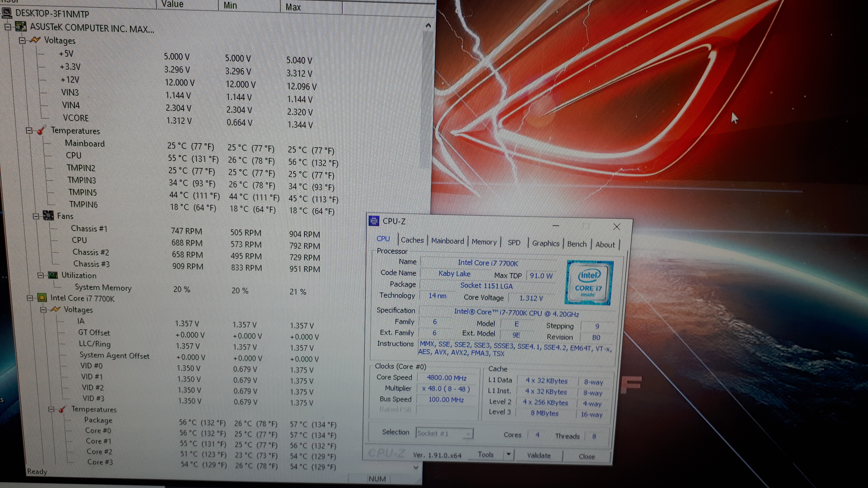Click the scrollbar up arrow in HWMonitor
The image size is (868, 488).
pos(428,26)
